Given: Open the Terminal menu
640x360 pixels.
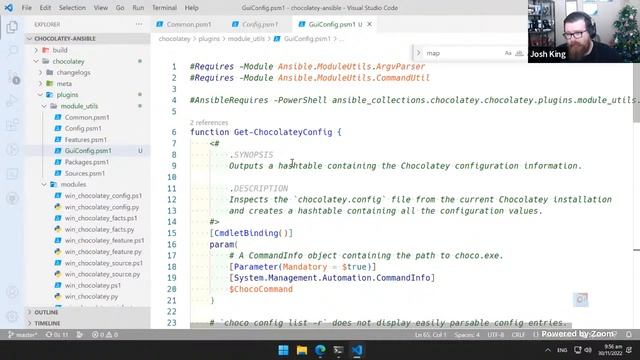Looking at the screenshot, I should (164, 8).
